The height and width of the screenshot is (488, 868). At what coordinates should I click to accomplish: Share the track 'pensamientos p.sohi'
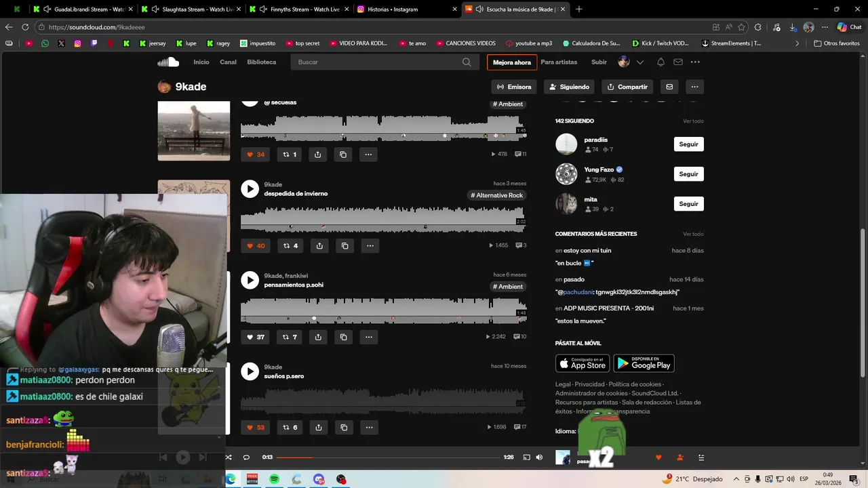click(318, 337)
